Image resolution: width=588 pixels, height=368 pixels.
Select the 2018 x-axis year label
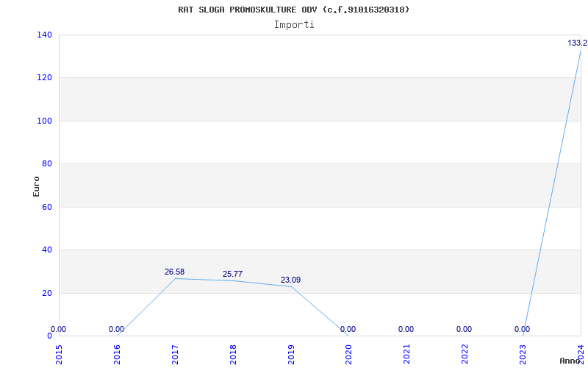(x=233, y=354)
